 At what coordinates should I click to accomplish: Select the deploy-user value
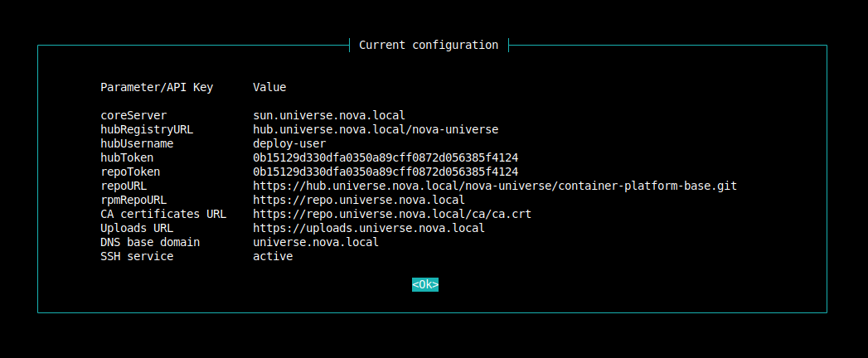coord(289,144)
